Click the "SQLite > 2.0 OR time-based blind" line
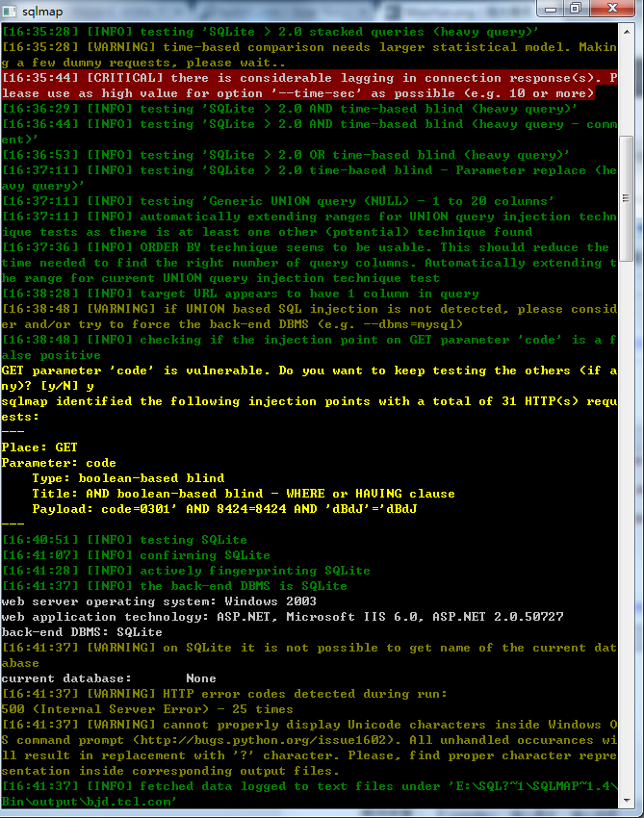This screenshot has height=818, width=644. (286, 155)
